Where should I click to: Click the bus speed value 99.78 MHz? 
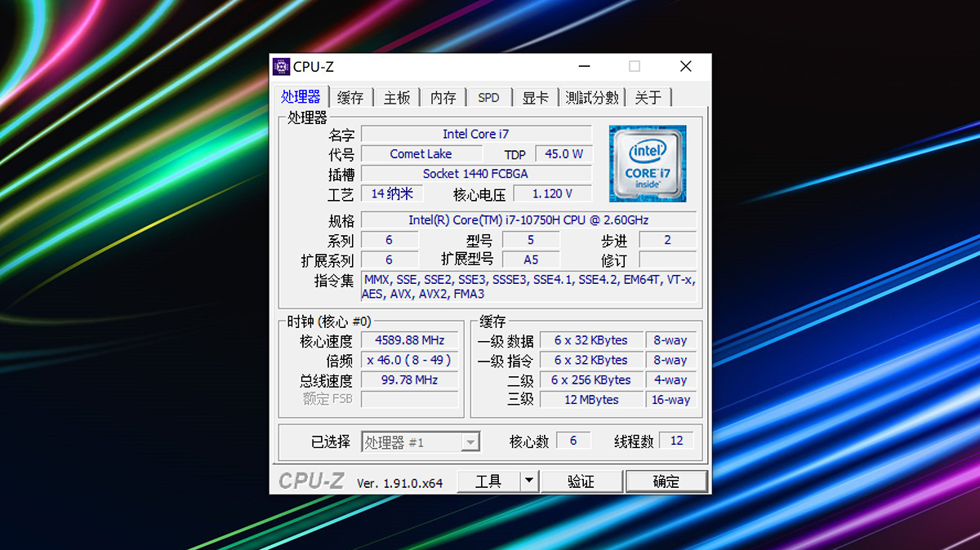click(x=410, y=379)
